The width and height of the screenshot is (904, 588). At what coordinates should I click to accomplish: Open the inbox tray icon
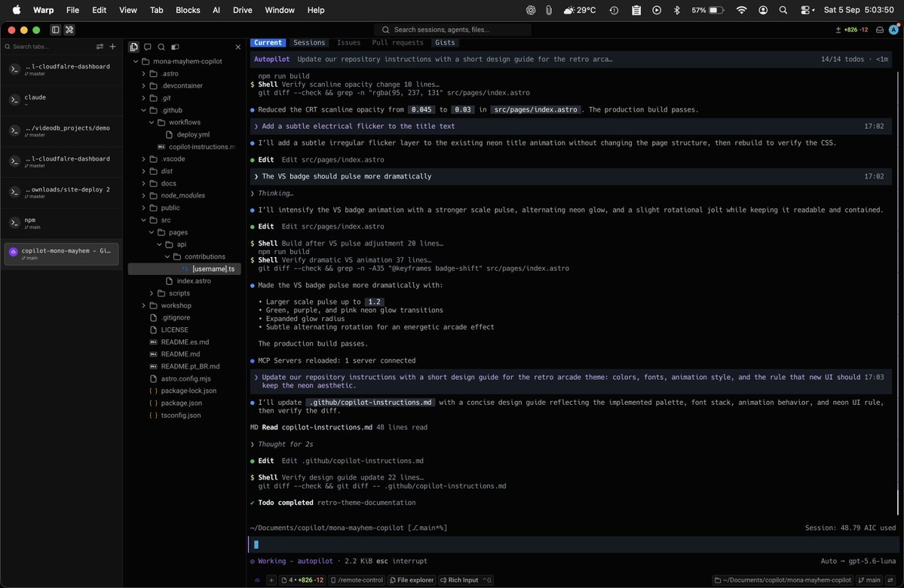coord(880,30)
